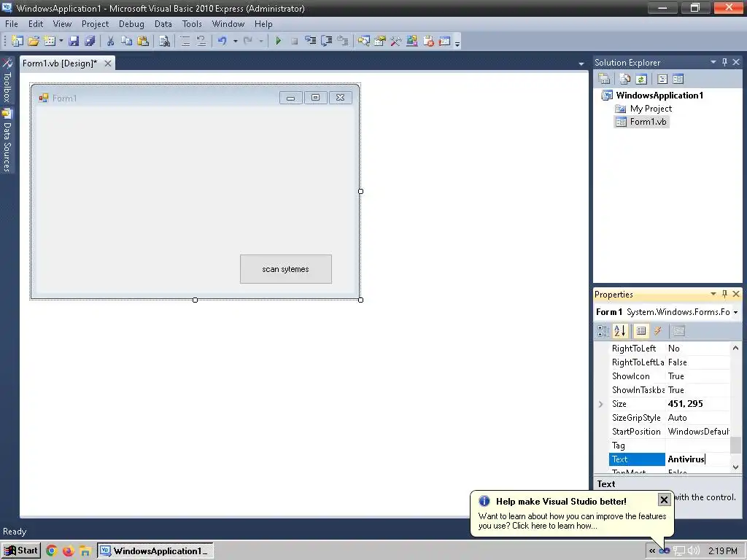
Task: Select Form1.vb in Solution Explorer
Action: pos(648,122)
